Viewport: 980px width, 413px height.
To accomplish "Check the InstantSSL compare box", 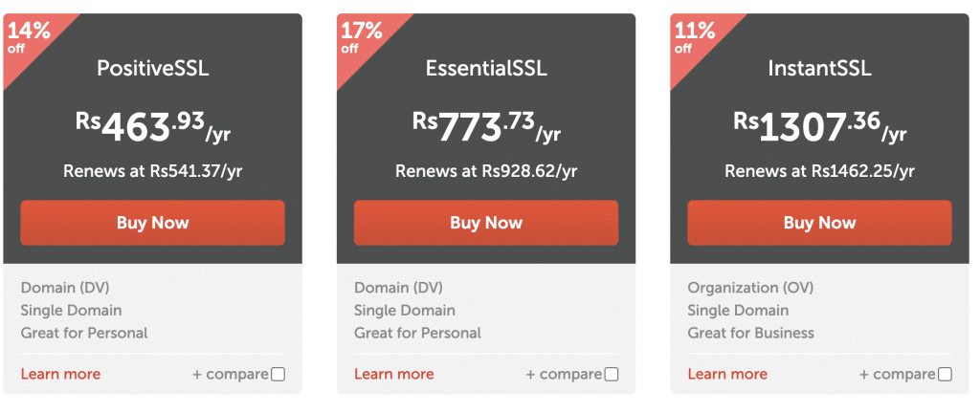I will pyautogui.click(x=945, y=375).
